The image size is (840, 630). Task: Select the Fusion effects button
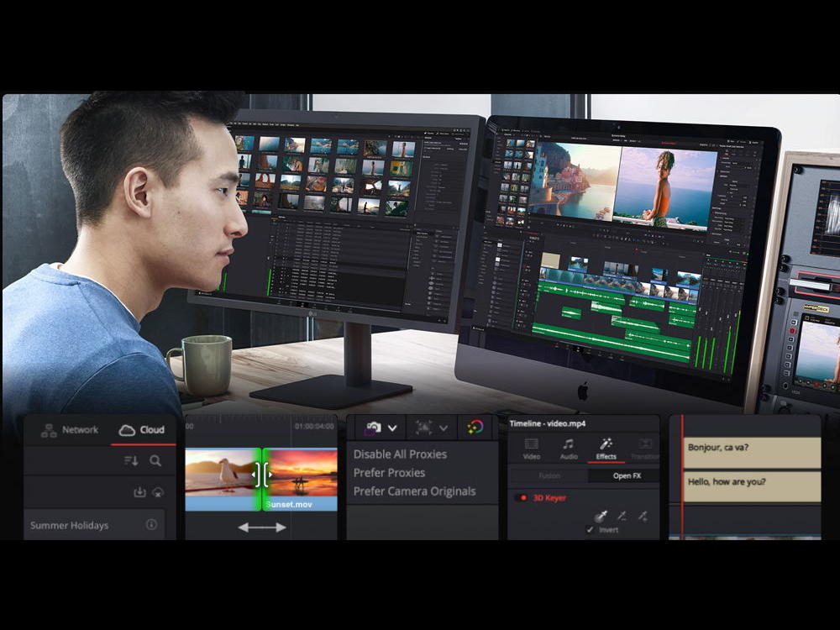549,475
